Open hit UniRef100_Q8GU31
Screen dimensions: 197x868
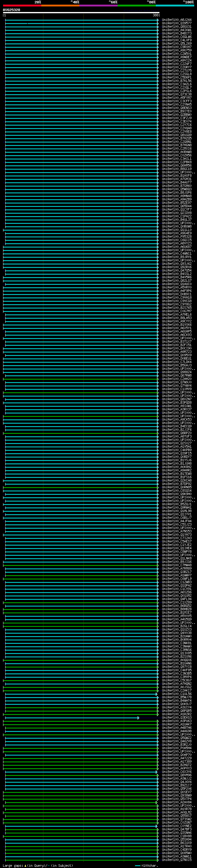[x=176, y=26]
